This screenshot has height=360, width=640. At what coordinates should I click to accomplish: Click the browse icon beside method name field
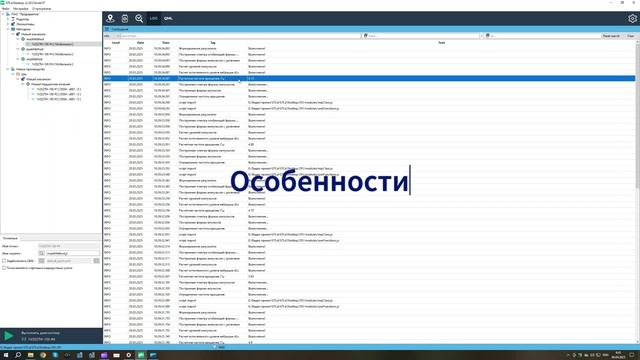pyautogui.click(x=41, y=253)
